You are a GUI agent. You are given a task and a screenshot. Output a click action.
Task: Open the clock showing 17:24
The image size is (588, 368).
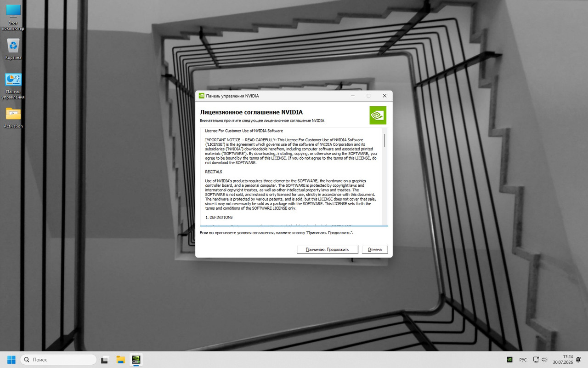[x=563, y=359]
